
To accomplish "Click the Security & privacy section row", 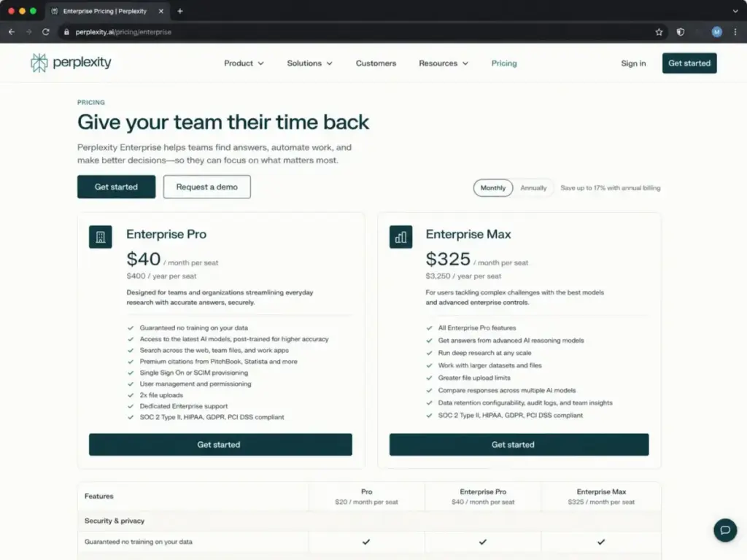I will (x=369, y=521).
